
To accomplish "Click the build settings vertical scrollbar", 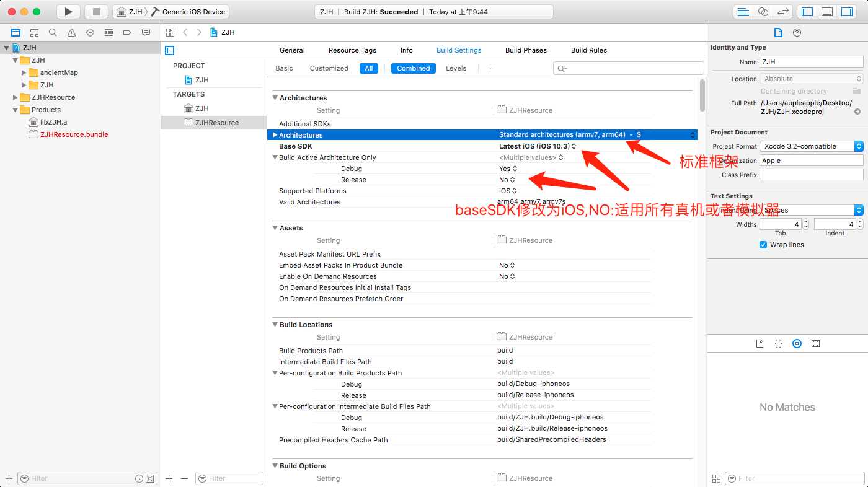I will (x=702, y=94).
